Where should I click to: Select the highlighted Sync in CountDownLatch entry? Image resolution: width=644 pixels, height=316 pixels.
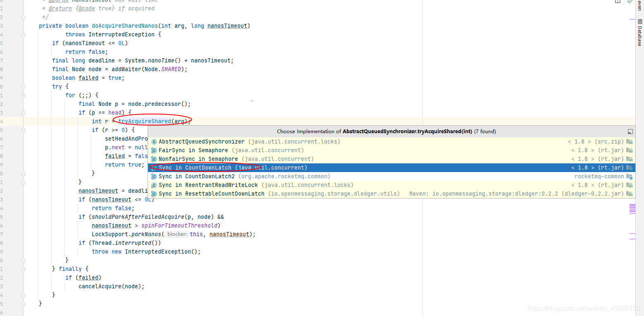tap(391, 168)
